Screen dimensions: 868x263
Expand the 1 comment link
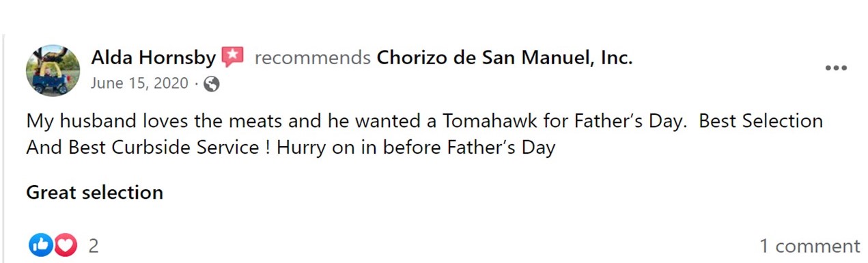point(810,246)
